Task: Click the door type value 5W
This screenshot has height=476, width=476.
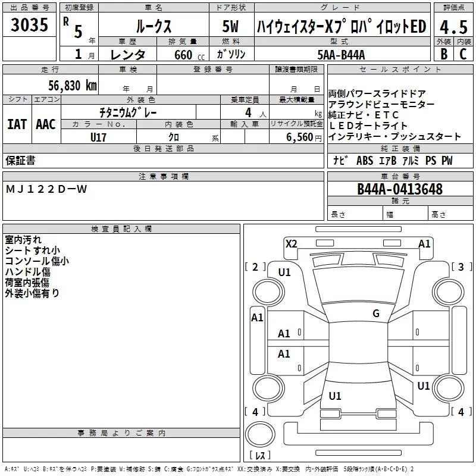Action: (x=230, y=26)
